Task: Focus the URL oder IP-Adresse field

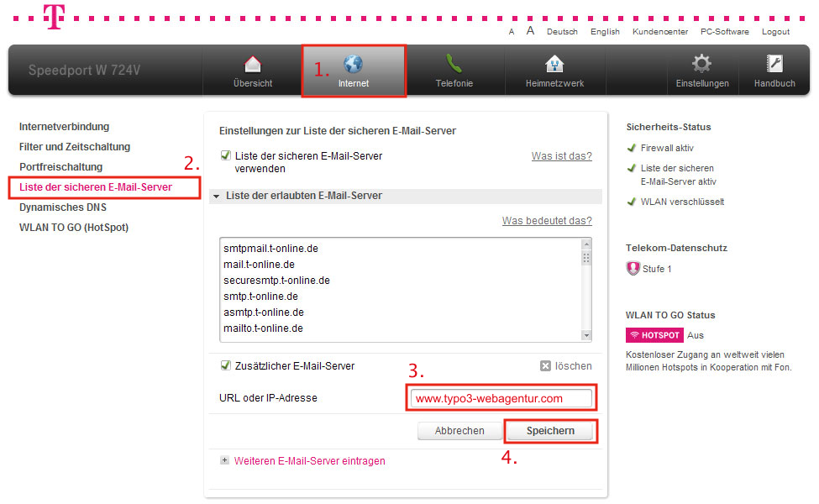Action: point(501,398)
